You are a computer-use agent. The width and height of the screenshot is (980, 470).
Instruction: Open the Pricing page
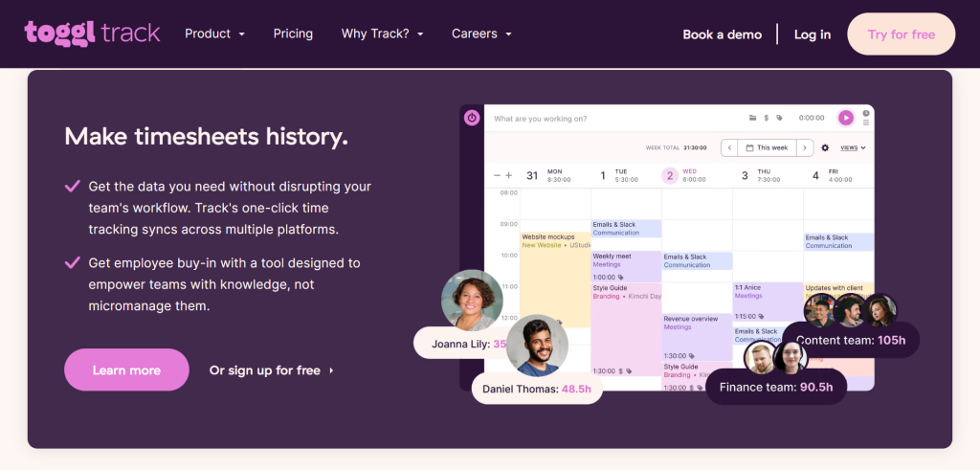pyautogui.click(x=293, y=34)
